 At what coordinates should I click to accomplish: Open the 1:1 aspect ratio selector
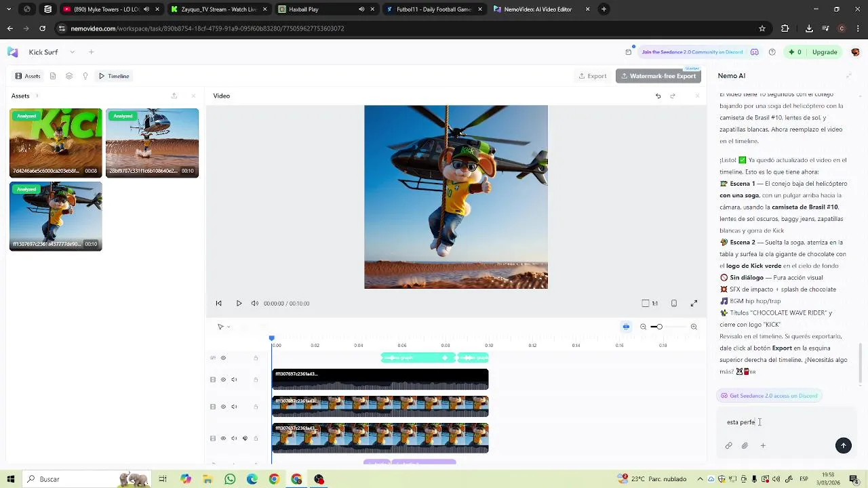tap(650, 304)
